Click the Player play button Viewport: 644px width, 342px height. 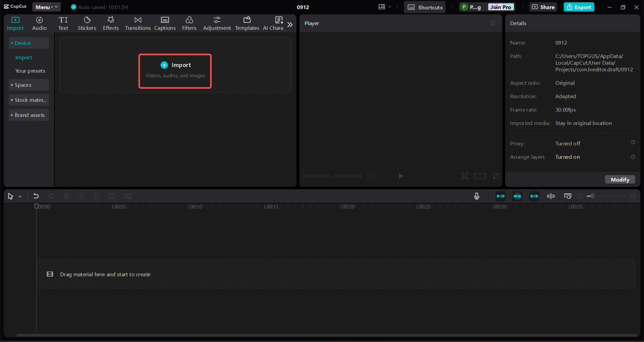[x=400, y=176]
